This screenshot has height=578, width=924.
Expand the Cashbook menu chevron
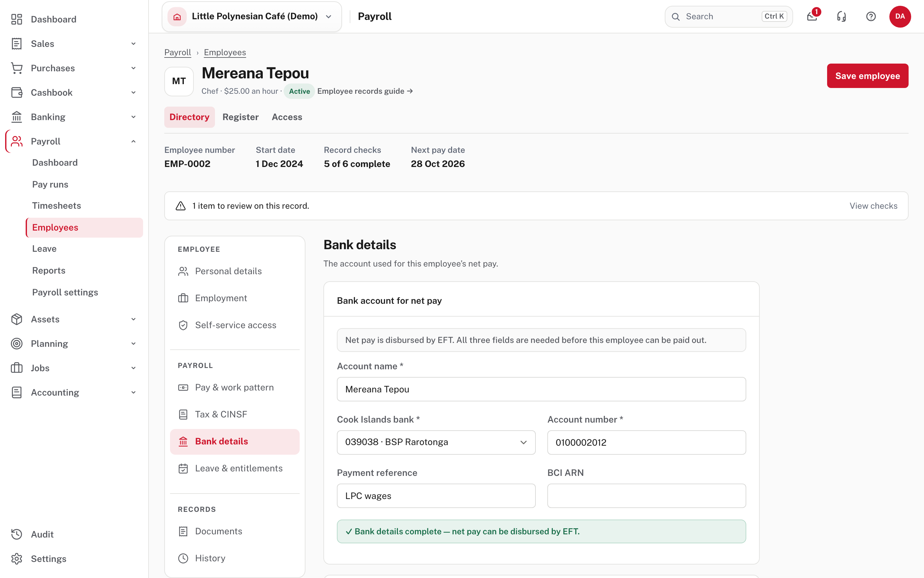click(133, 92)
